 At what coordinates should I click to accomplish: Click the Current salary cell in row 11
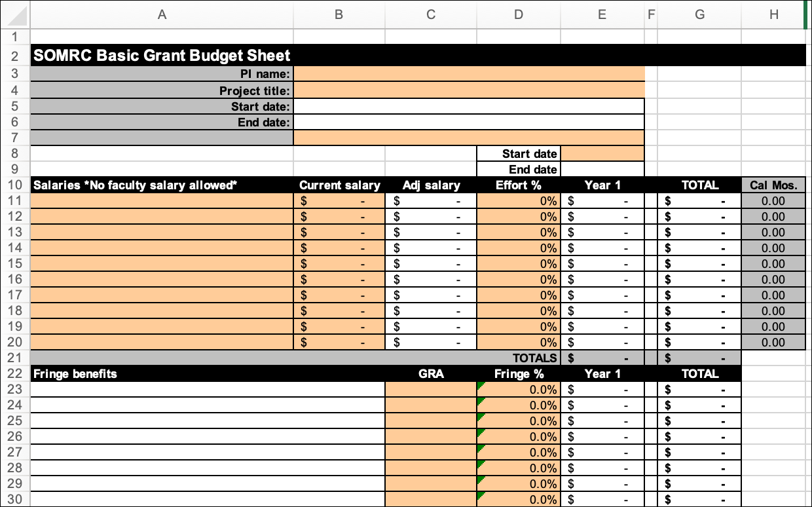[339, 201]
